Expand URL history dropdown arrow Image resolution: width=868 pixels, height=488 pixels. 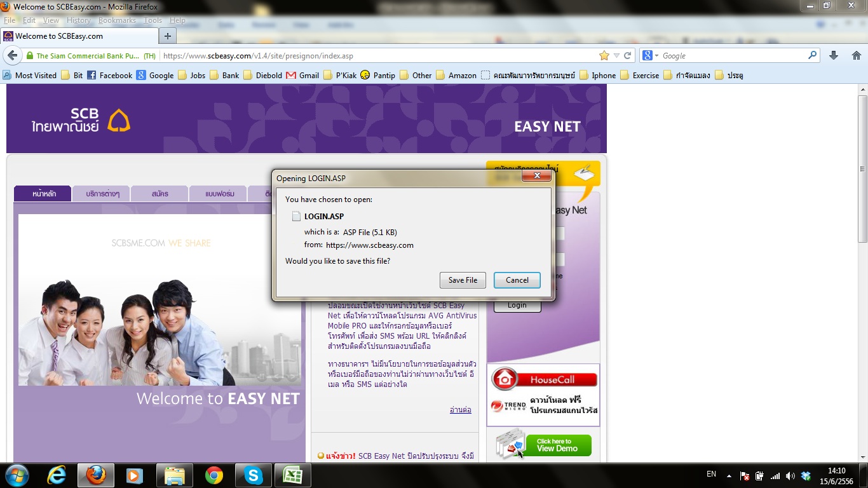tap(616, 56)
